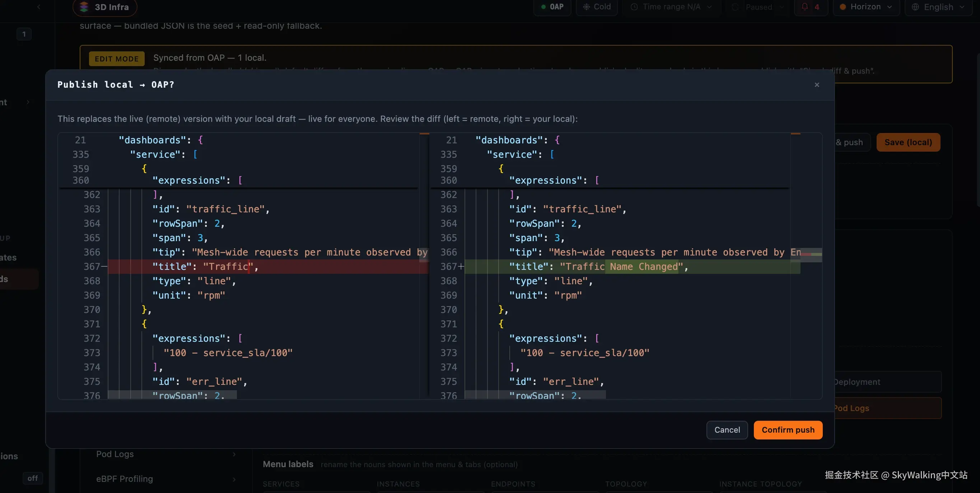Toggle the off switch in sidebar
This screenshot has height=493, width=980.
coord(33,478)
